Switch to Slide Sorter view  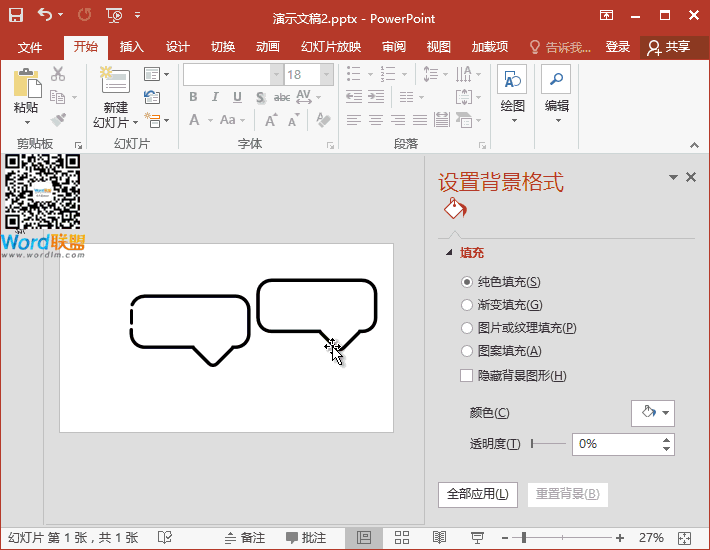pyautogui.click(x=402, y=537)
